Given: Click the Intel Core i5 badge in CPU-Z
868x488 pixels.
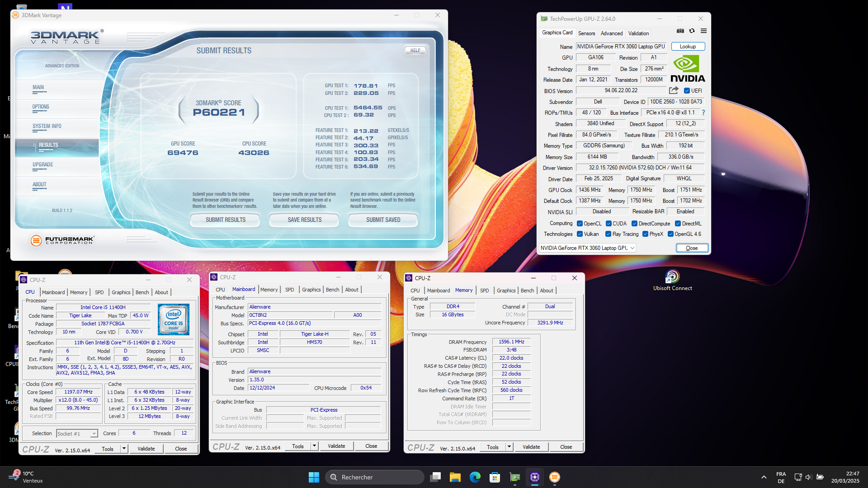Looking at the screenshot, I should click(174, 319).
